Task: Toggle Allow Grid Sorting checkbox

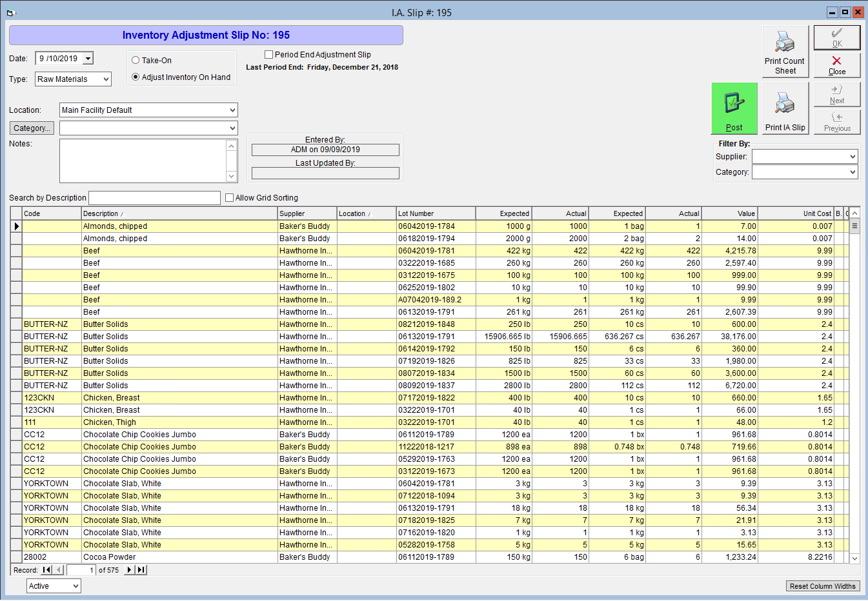Action: point(229,198)
